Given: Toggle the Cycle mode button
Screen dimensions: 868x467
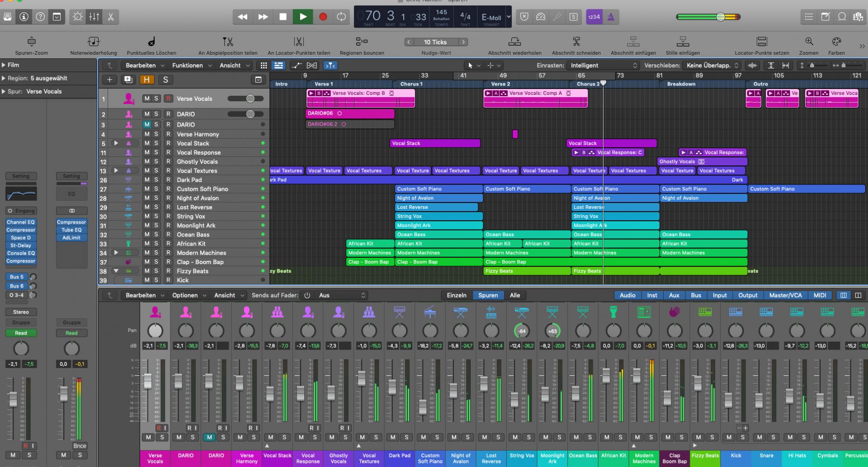Looking at the screenshot, I should (341, 17).
